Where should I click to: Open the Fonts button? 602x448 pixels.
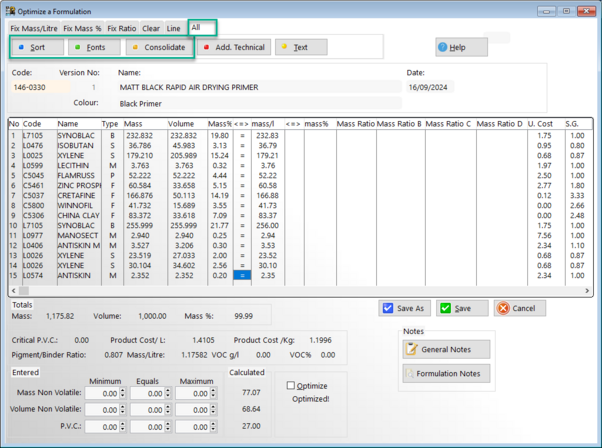95,47
